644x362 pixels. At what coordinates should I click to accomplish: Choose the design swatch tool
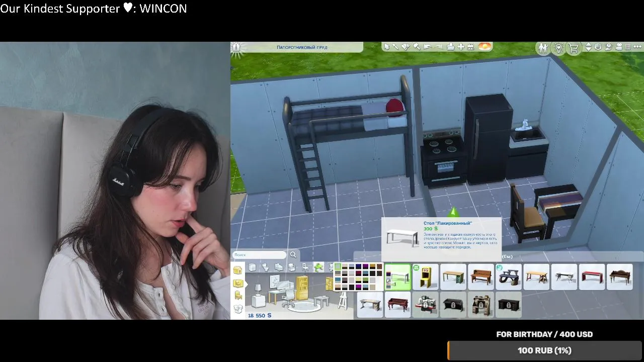tap(406, 47)
